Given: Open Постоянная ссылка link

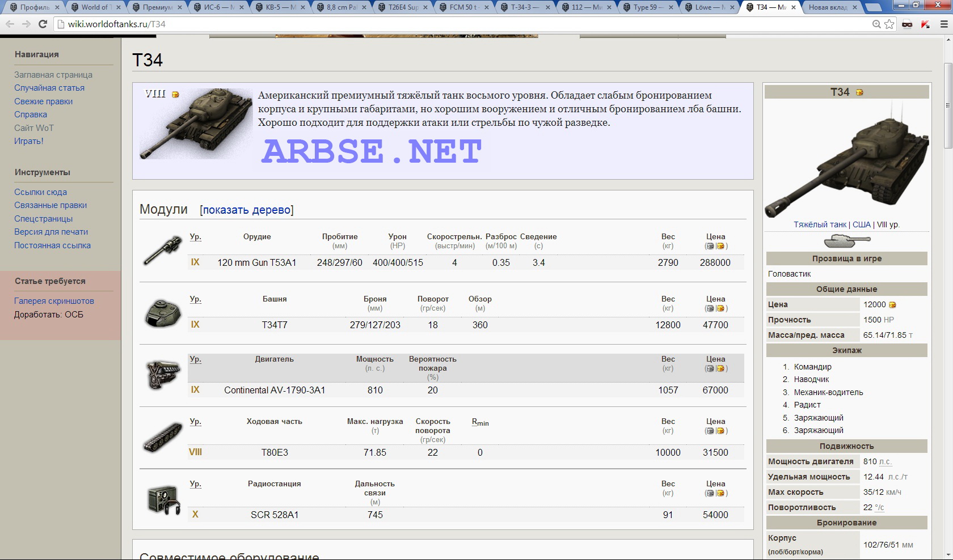Looking at the screenshot, I should (x=52, y=245).
